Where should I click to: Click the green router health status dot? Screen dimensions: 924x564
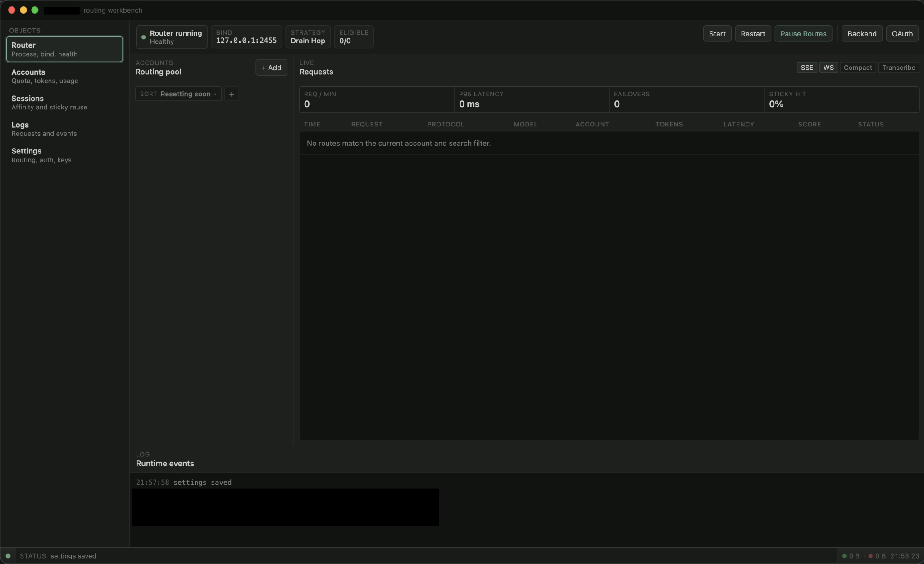coord(144,37)
